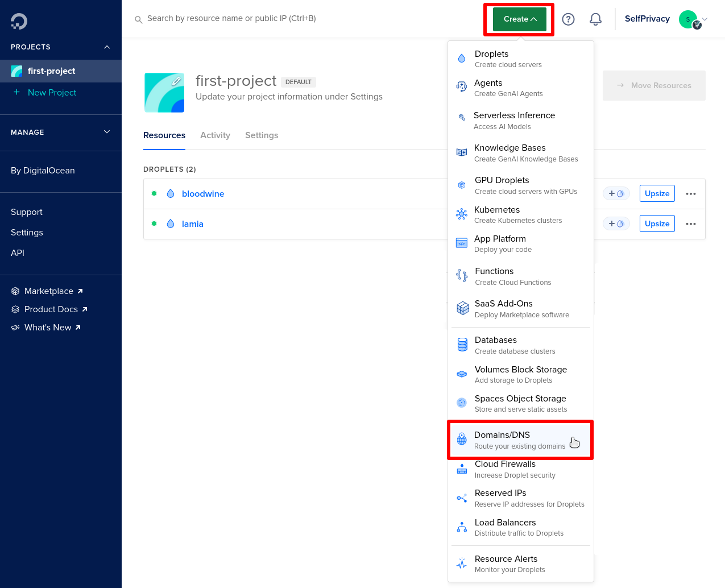Expand the MANAGE sidebar section

click(107, 132)
